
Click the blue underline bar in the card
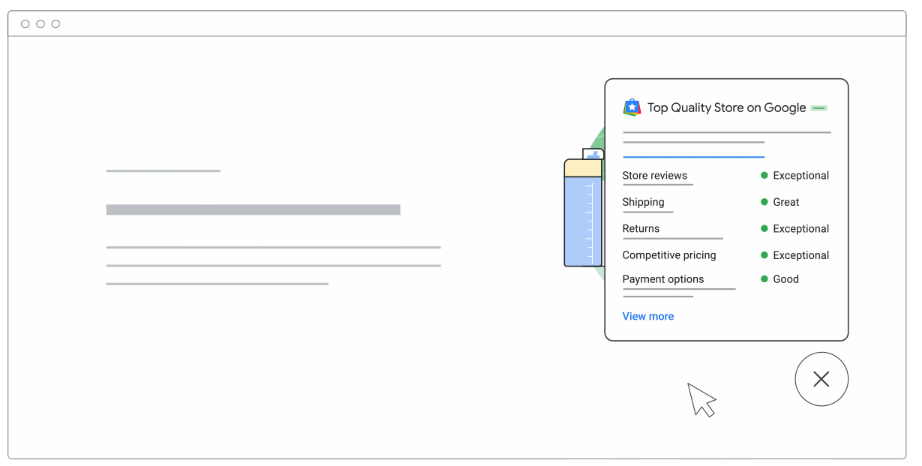pos(693,157)
